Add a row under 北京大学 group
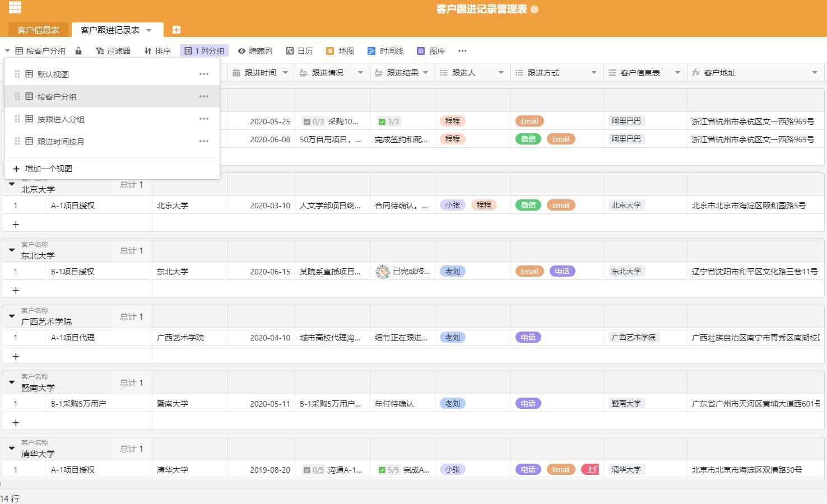 pyautogui.click(x=16, y=224)
